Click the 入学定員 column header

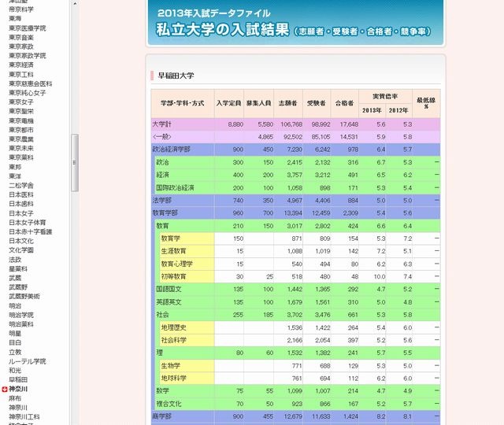(228, 103)
